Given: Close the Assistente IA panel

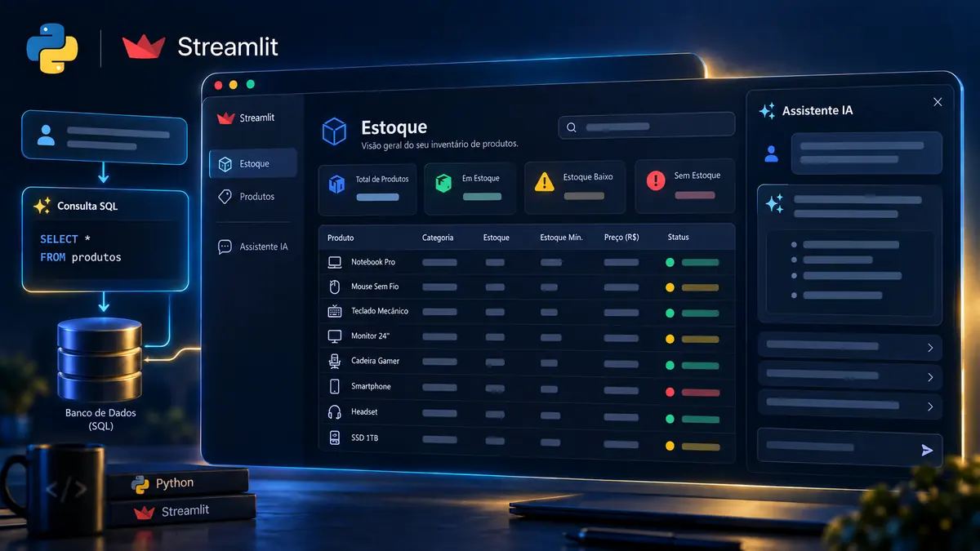Looking at the screenshot, I should click(x=938, y=102).
